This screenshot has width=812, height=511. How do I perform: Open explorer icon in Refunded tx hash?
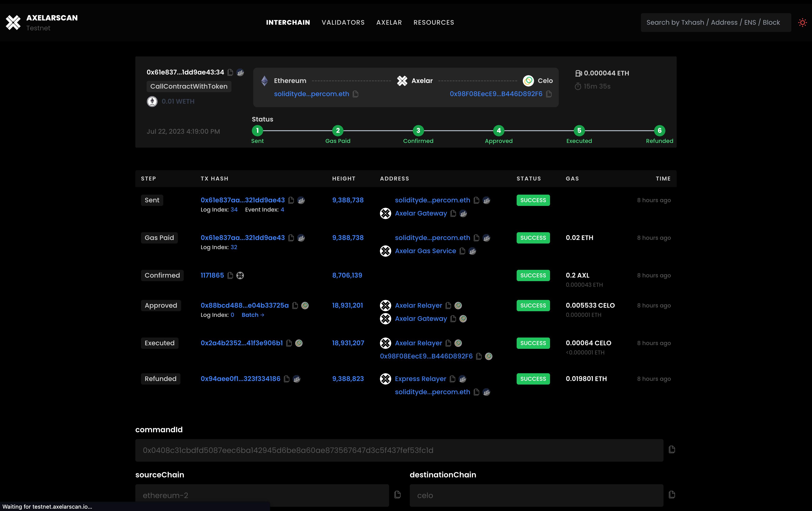[297, 379]
